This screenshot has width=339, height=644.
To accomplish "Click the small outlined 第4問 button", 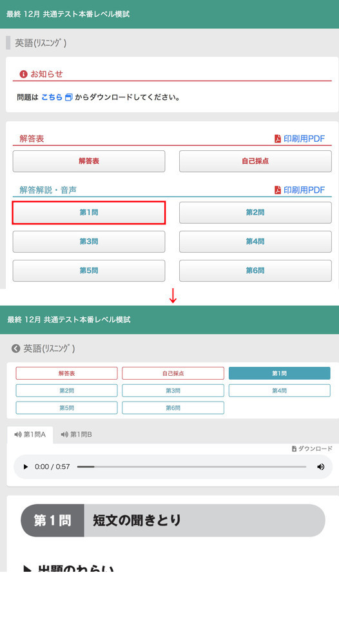I will tap(280, 391).
